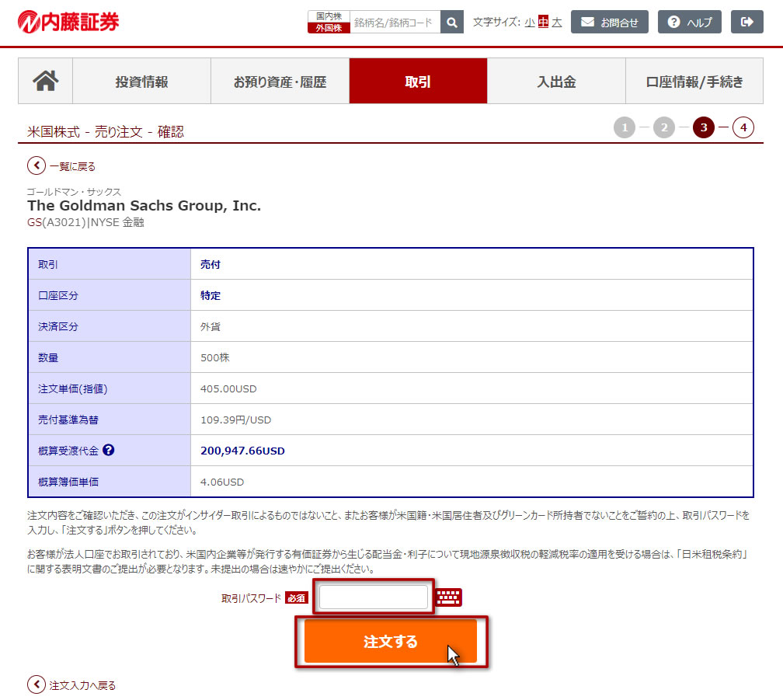Click the 注文入力へ戻る link text

(82, 685)
